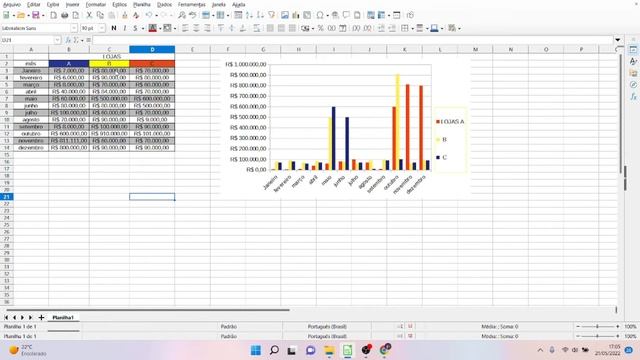Image resolution: width=640 pixels, height=360 pixels.
Task: Open sidebar Styles deck
Action: coord(633,62)
